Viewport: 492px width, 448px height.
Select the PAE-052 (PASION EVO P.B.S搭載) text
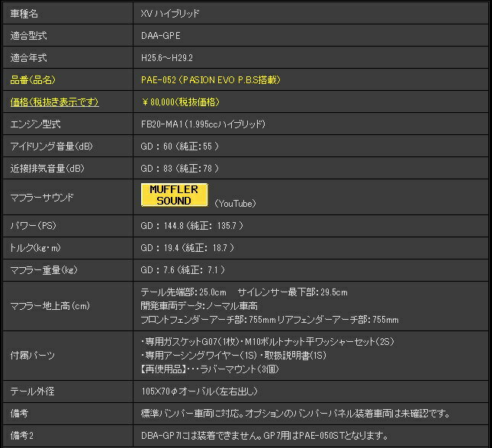pyautogui.click(x=211, y=79)
